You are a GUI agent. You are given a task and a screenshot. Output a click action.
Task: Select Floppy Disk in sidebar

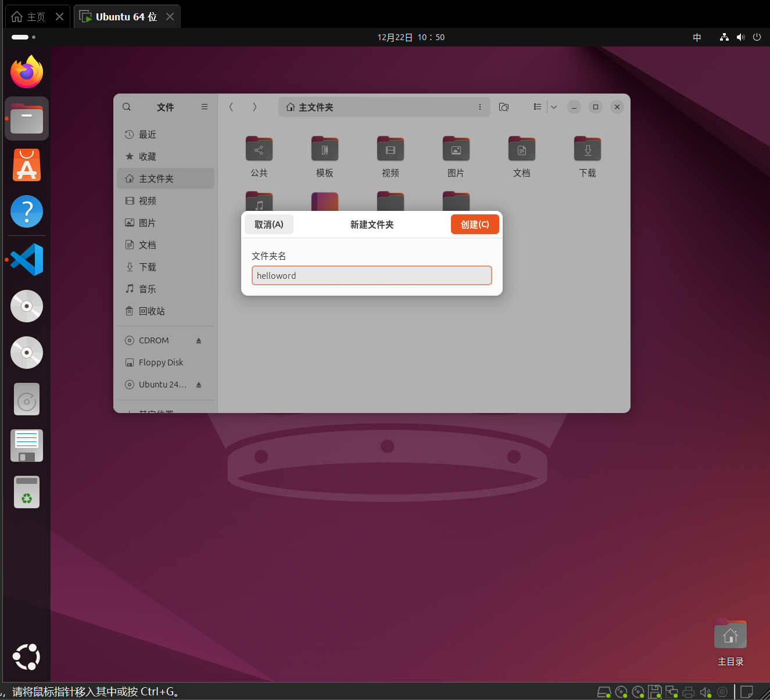(x=166, y=362)
